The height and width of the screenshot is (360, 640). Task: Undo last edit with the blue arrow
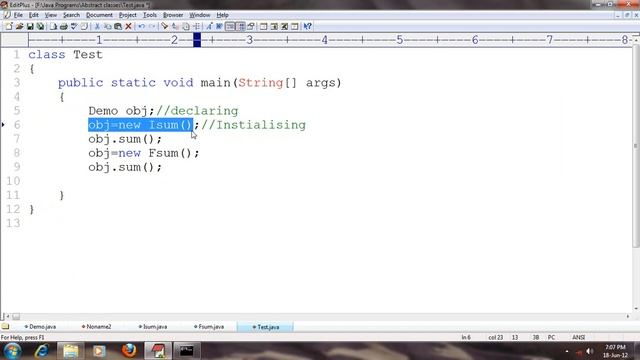pos(141,27)
